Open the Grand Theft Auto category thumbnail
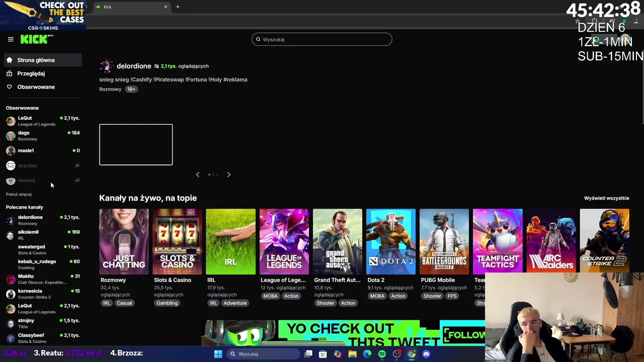This screenshot has width=644, height=362. pos(337,241)
